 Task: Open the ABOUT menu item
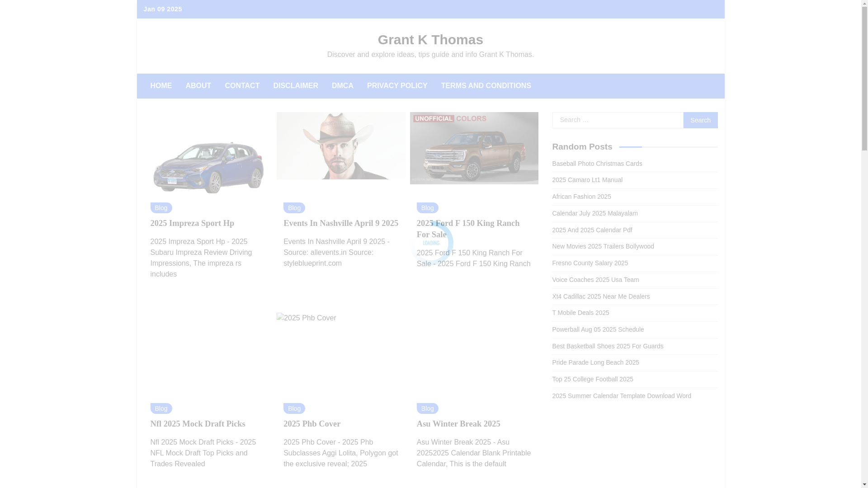click(x=198, y=86)
